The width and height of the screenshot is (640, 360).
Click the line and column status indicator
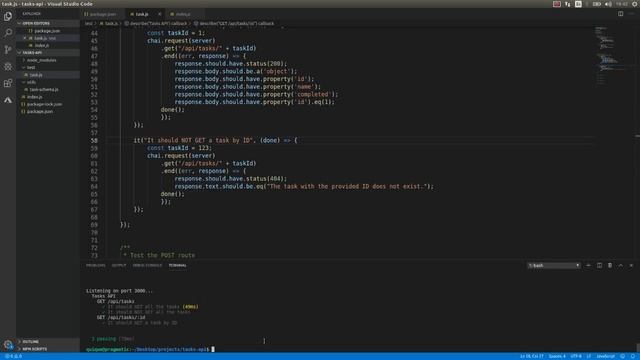point(531,356)
